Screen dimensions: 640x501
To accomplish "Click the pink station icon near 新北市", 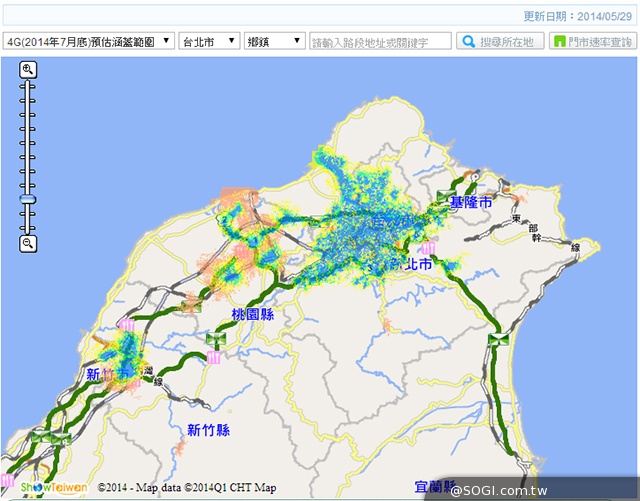I will tap(428, 247).
